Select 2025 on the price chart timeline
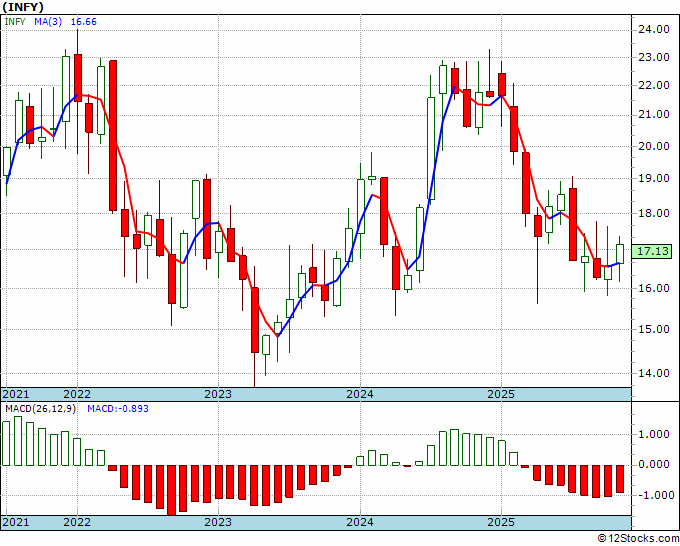This screenshot has width=680, height=546. 501,394
